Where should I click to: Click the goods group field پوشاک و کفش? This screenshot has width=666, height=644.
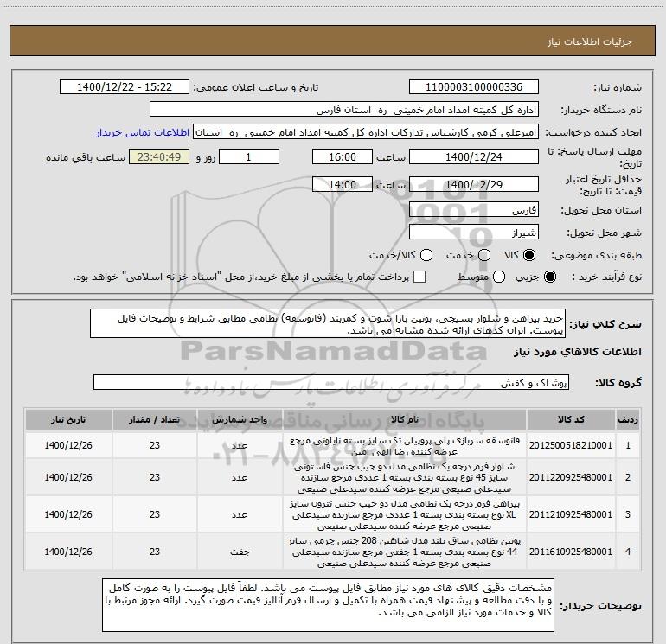[x=331, y=382]
